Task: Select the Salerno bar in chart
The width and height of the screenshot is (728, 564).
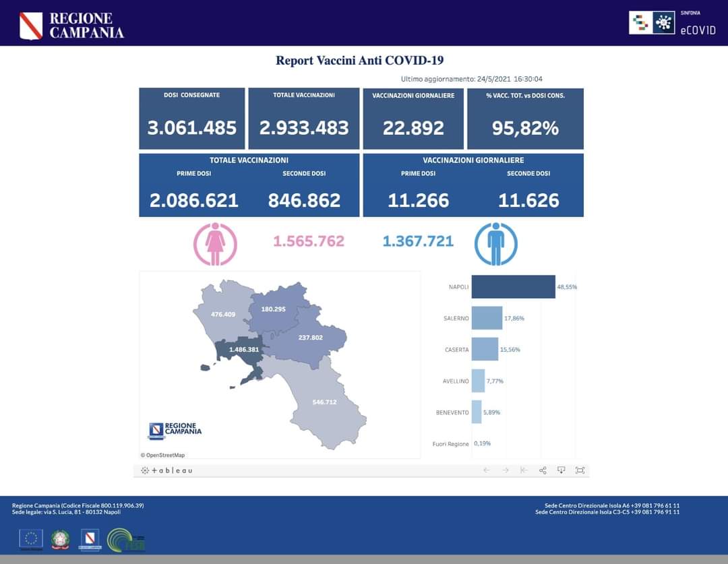Action: [x=487, y=318]
